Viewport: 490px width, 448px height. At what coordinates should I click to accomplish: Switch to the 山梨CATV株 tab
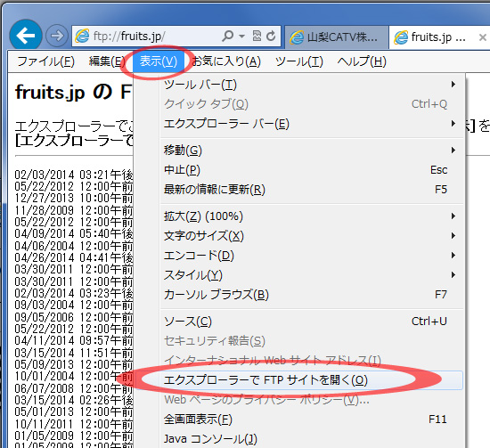pyautogui.click(x=336, y=37)
